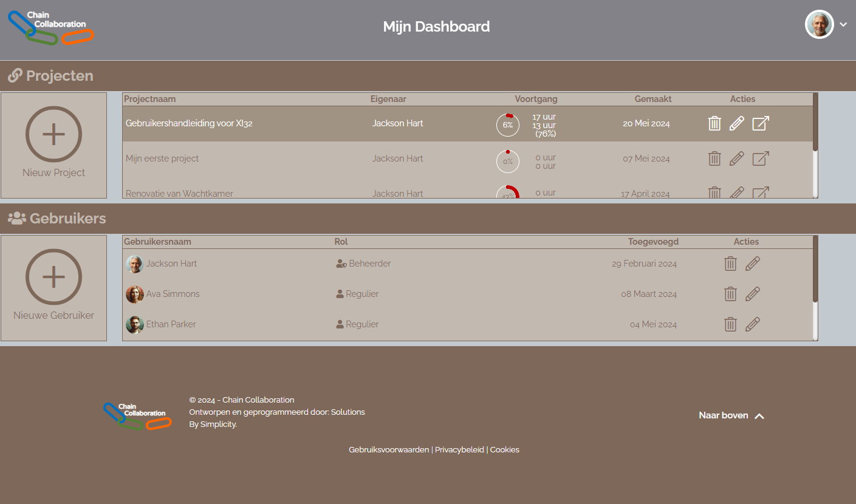856x504 pixels.
Task: Click the Naar boven link
Action: pyautogui.click(x=723, y=415)
